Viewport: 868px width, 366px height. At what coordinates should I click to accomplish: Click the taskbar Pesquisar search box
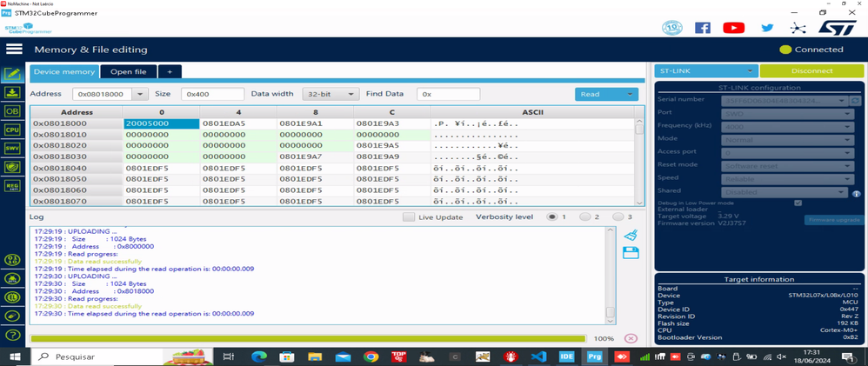click(x=121, y=356)
